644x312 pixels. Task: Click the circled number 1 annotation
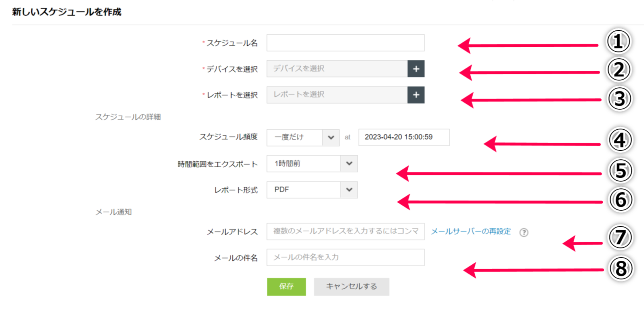[x=618, y=42]
